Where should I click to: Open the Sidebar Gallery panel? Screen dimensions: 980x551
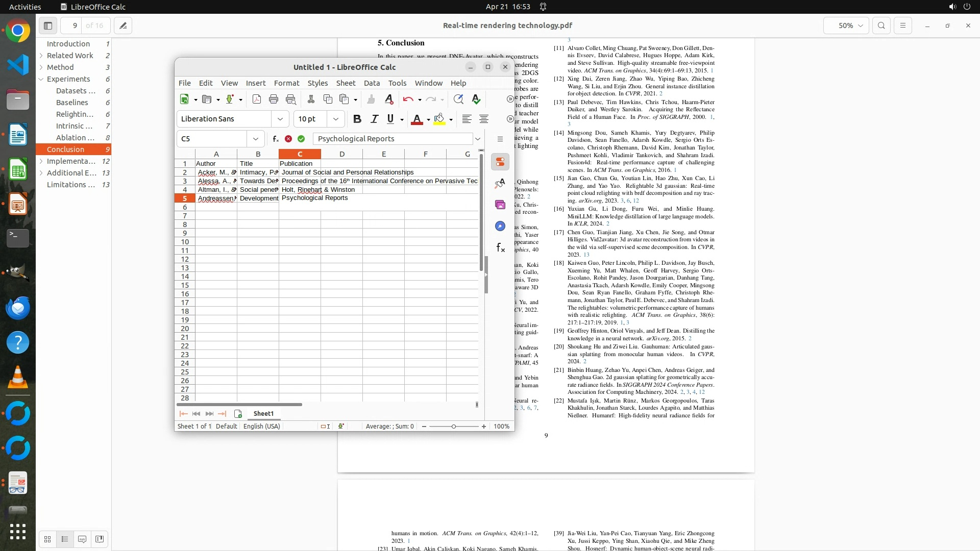tap(500, 205)
